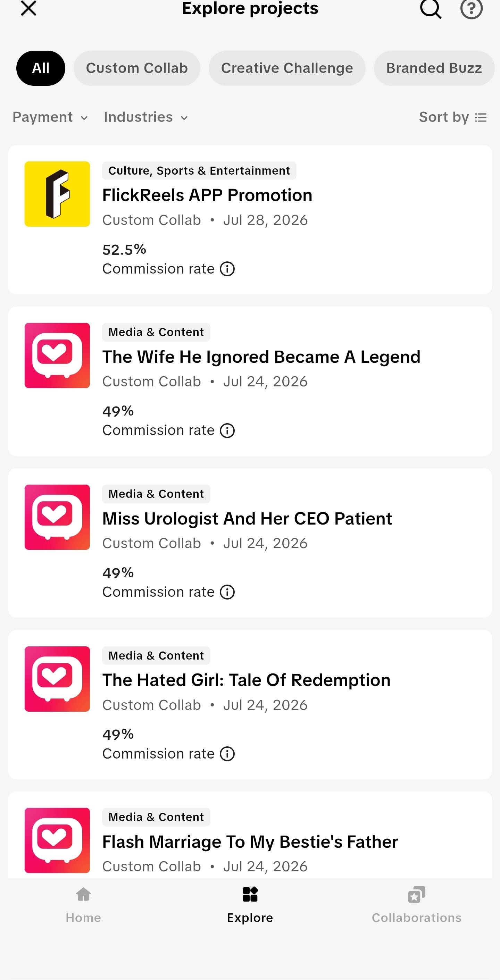Show commission info for The Wife He Ignored
Image resolution: width=500 pixels, height=980 pixels.
click(x=227, y=431)
